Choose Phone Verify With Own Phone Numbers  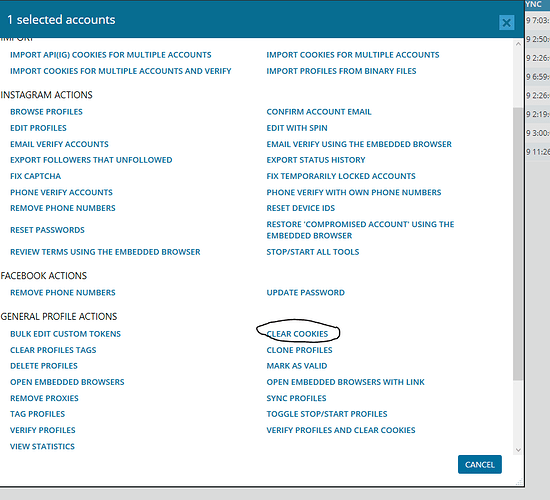(354, 192)
